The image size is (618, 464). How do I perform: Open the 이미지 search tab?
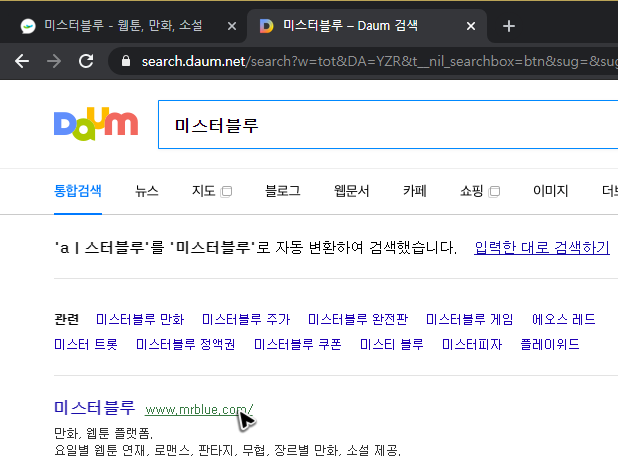pos(551,191)
